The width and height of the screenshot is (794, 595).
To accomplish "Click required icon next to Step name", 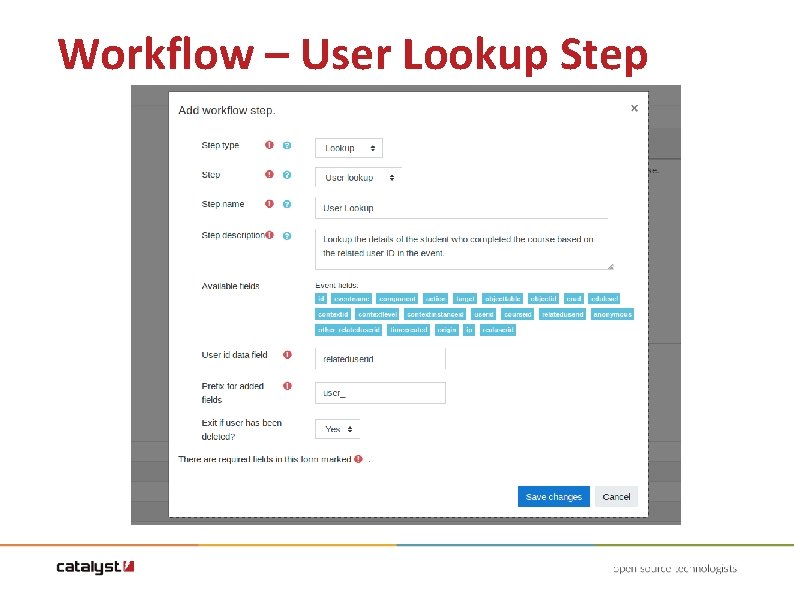I will pos(269,204).
